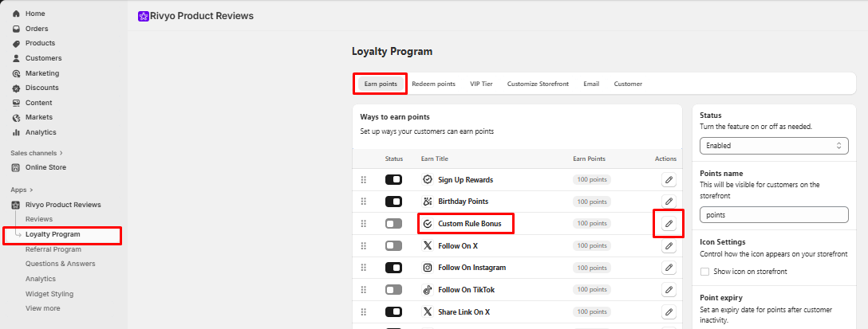Screen dimensions: 868x329
Task: Open Referral Program in sidebar
Action: [x=53, y=249]
